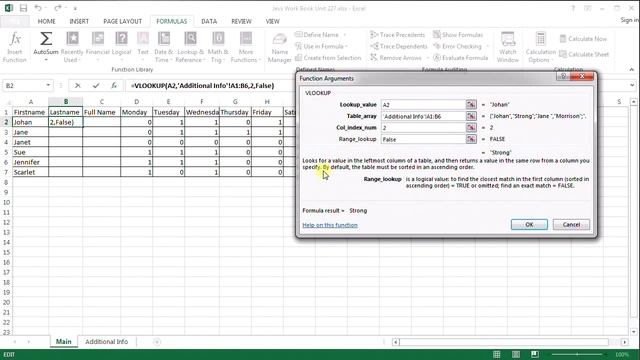Expand the Name Box dropdown
This screenshot has height=360, width=640.
point(48,85)
